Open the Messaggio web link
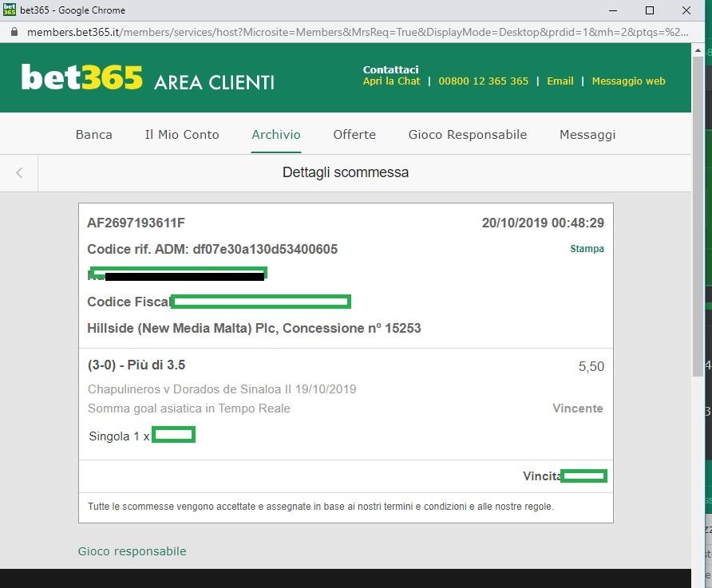The height and width of the screenshot is (588, 712). click(628, 81)
